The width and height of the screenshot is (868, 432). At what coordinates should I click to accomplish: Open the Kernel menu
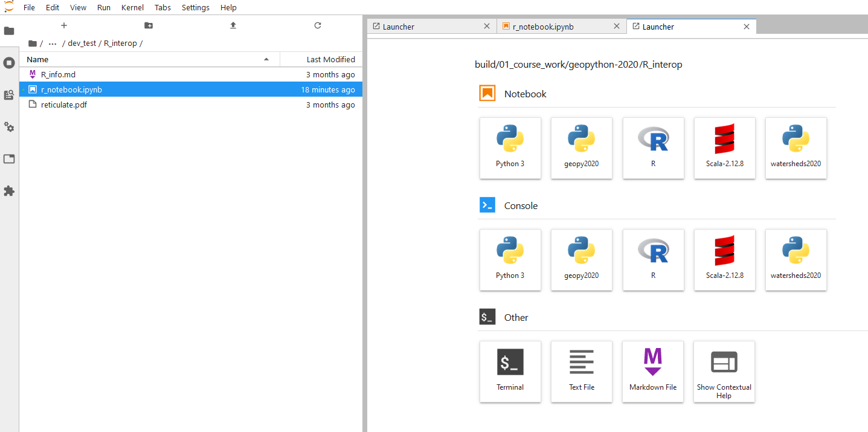click(x=132, y=8)
